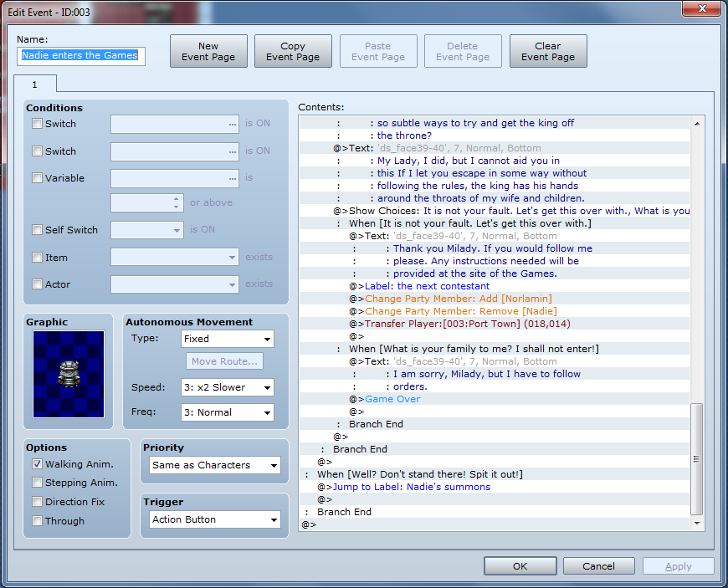Click the New Event Page button
The image size is (728, 588).
pyautogui.click(x=208, y=52)
